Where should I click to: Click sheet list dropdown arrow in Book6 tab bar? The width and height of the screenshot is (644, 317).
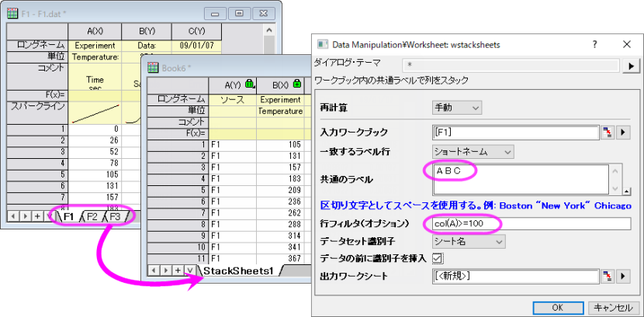pos(190,270)
